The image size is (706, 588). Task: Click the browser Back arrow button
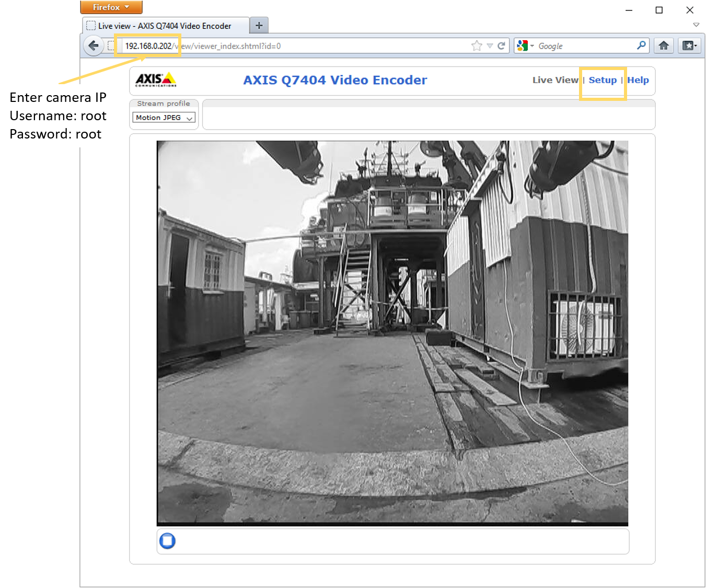[94, 46]
